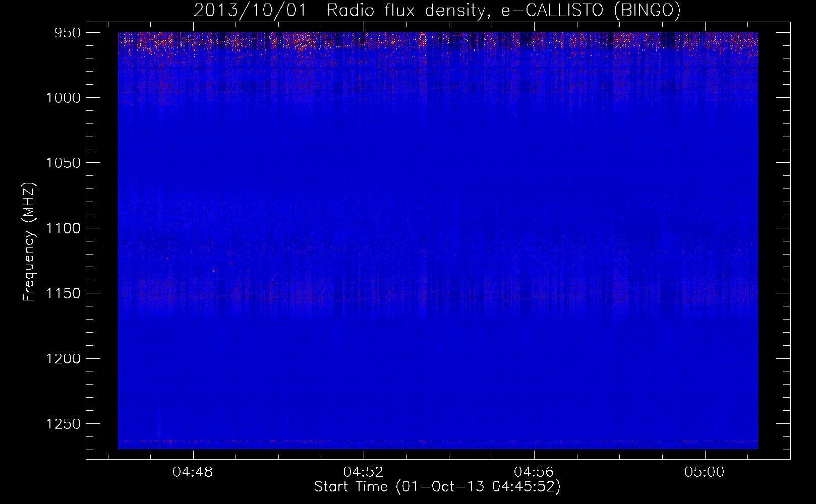Click the 1200 frequency tick label
Image resolution: width=816 pixels, height=504 pixels.
coord(63,359)
